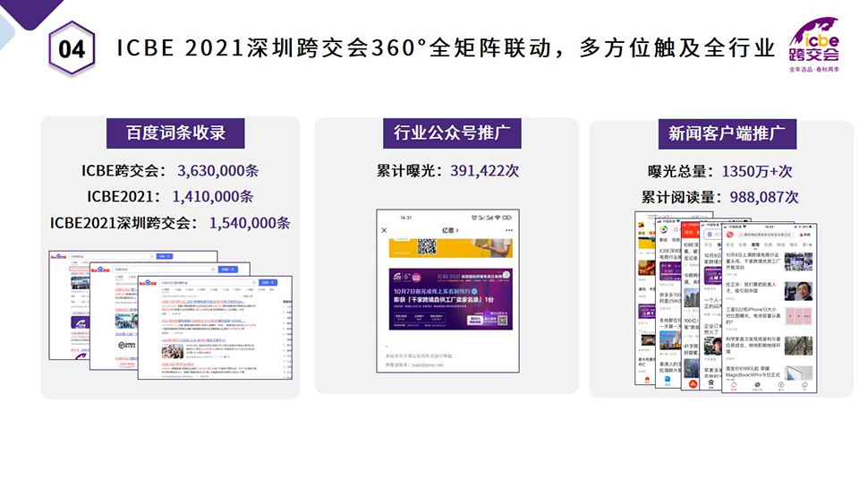Screen dimensions: 868x489
Task: Click the 全年选品·春秋两季 tagline under the logo
Action: click(x=814, y=69)
